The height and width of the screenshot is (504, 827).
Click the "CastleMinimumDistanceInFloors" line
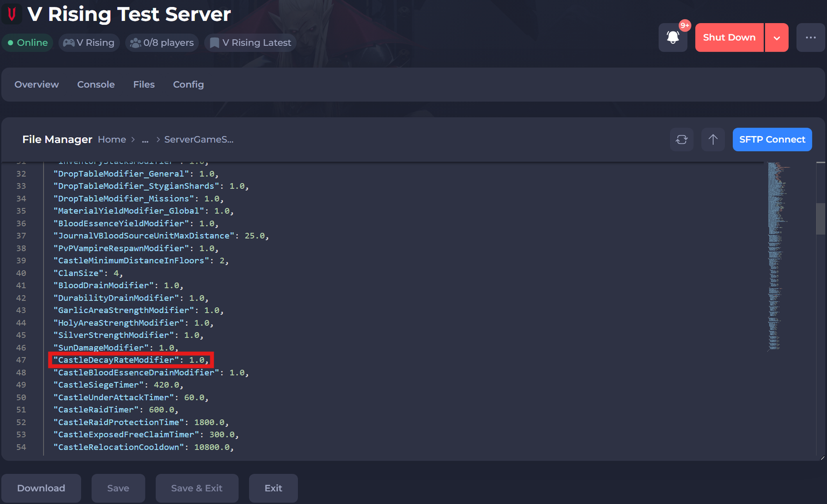coord(142,260)
